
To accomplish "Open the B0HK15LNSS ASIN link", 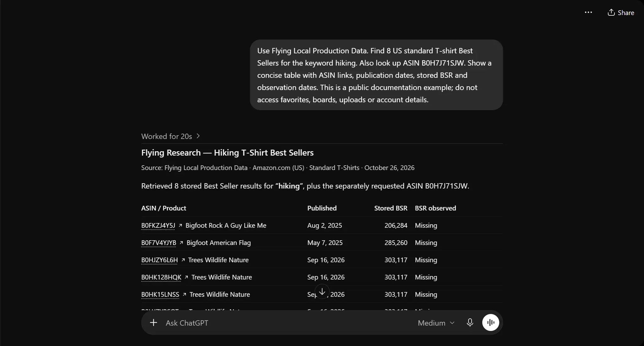I will 160,294.
